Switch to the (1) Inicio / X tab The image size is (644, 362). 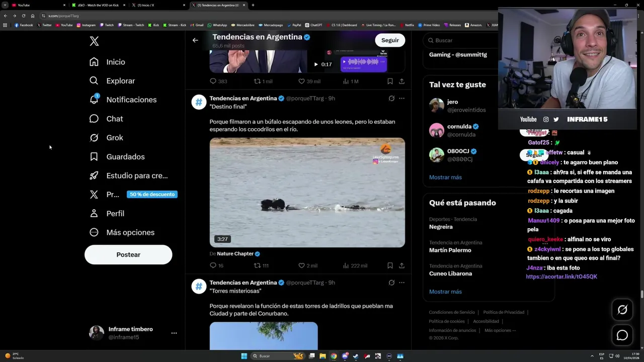(158, 5)
